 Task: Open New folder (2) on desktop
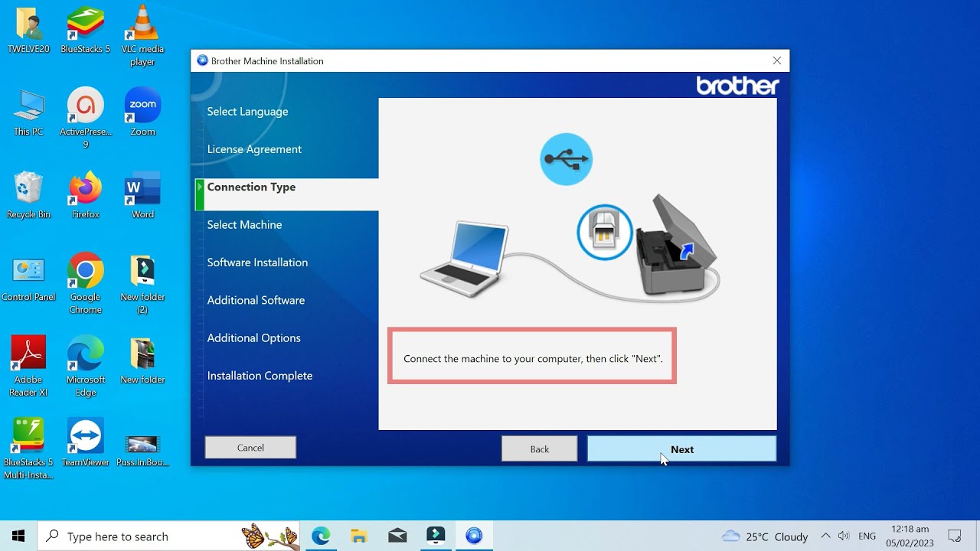(142, 284)
